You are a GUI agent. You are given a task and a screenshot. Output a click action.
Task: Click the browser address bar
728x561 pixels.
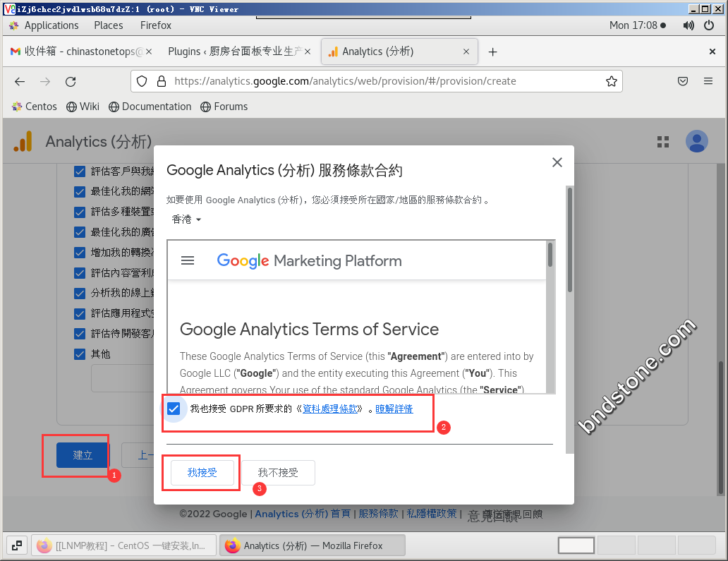(377, 81)
